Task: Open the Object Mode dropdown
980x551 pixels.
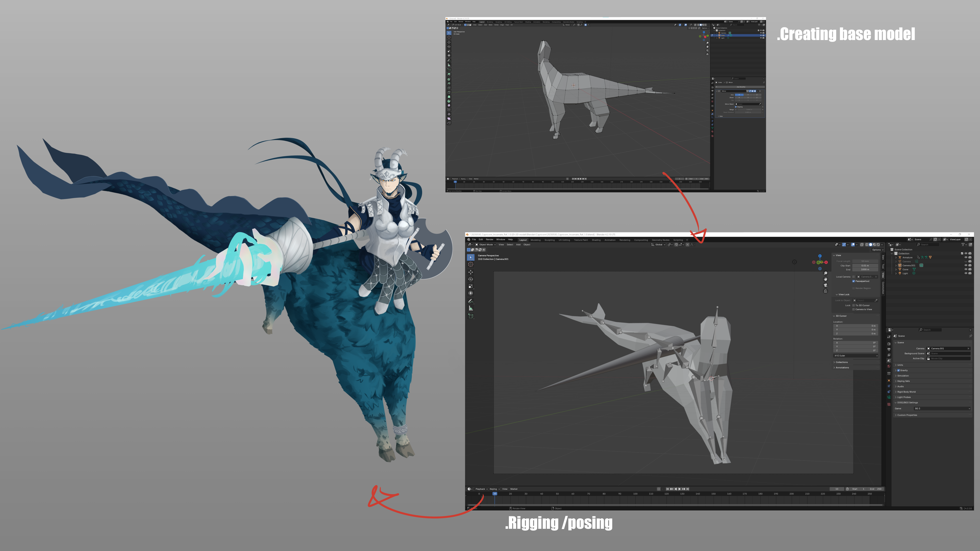Action: [485, 245]
